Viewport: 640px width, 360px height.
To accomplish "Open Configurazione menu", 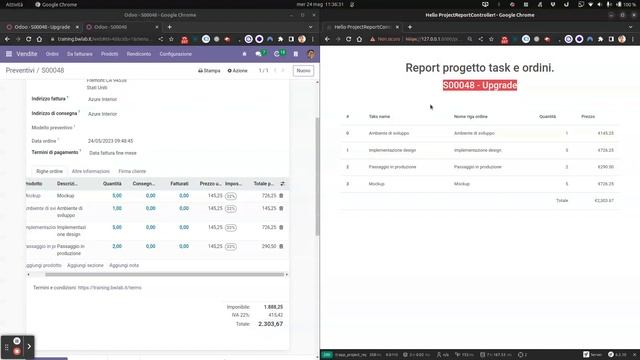I will point(176,54).
